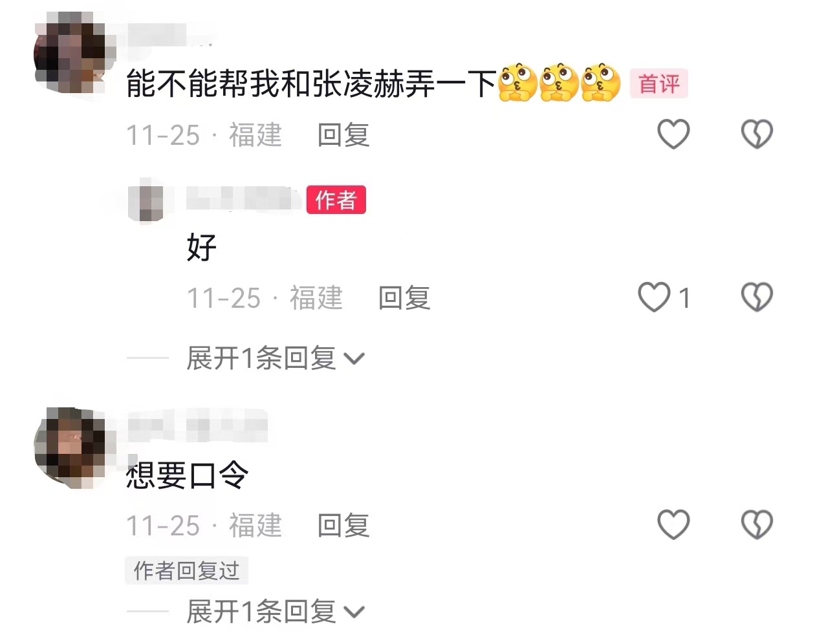Reply to the 张凌赫 comment

343,135
